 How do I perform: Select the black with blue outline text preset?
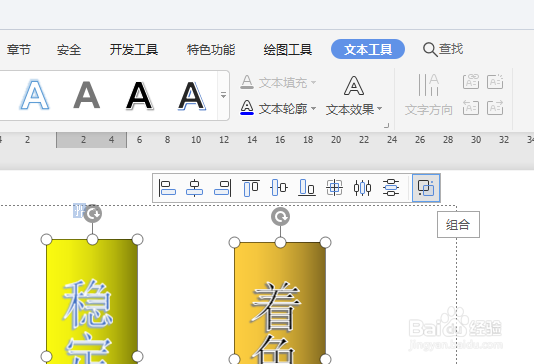tap(192, 96)
